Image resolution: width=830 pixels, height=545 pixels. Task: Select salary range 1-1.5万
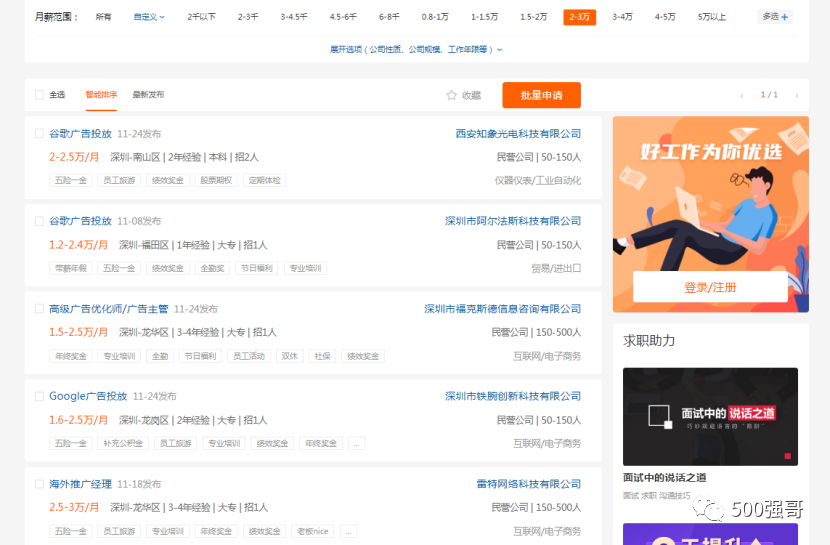point(484,17)
